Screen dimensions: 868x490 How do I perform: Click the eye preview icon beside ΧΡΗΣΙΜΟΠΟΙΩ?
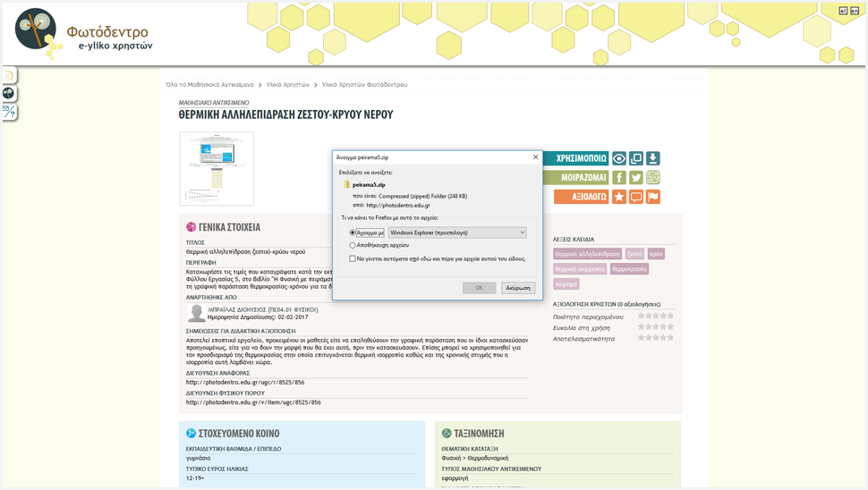(619, 158)
